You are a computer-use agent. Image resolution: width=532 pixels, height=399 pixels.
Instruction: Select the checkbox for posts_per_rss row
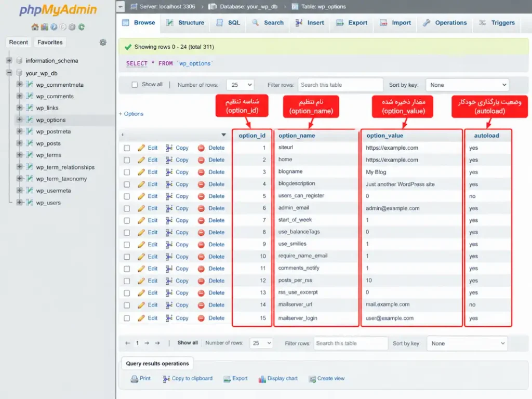[127, 281]
